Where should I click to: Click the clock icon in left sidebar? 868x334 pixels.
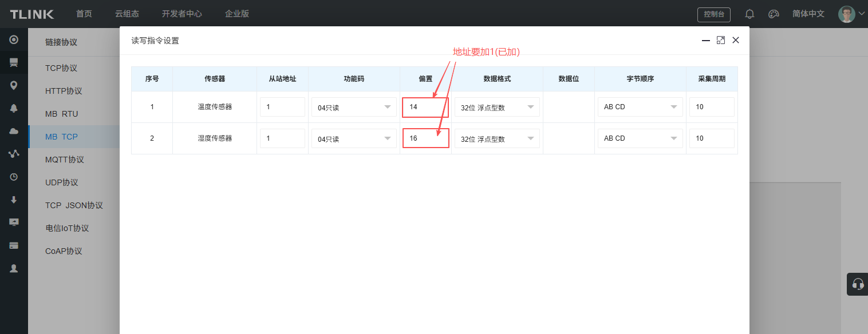[14, 177]
